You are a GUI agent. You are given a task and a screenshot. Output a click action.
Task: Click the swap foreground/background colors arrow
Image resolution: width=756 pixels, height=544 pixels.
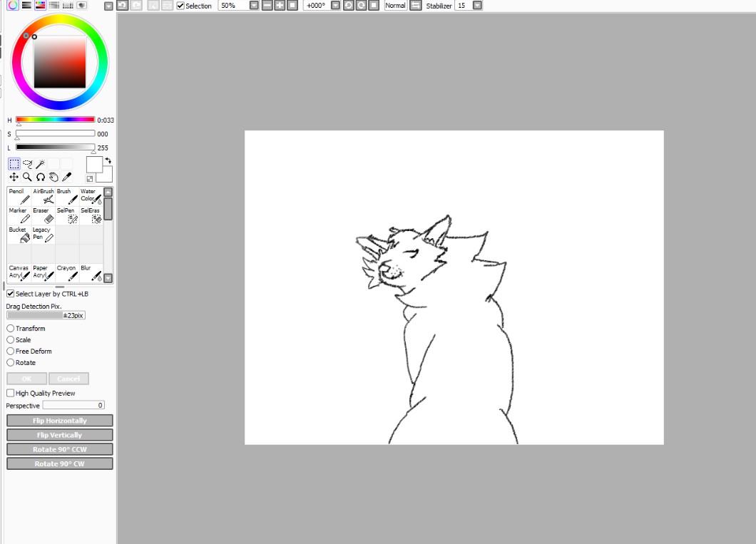(108, 160)
